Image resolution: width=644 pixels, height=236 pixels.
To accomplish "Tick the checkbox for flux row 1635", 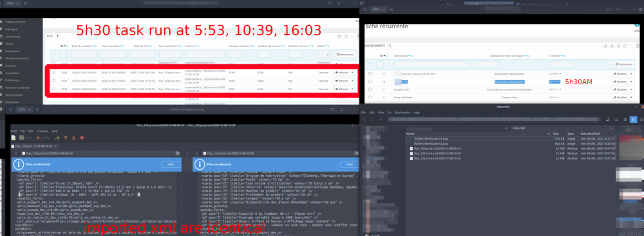I will pos(54,80).
